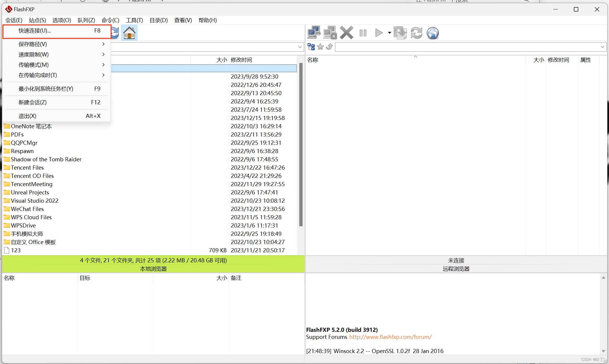Select 快速连接(U)... menu entry

(x=57, y=31)
